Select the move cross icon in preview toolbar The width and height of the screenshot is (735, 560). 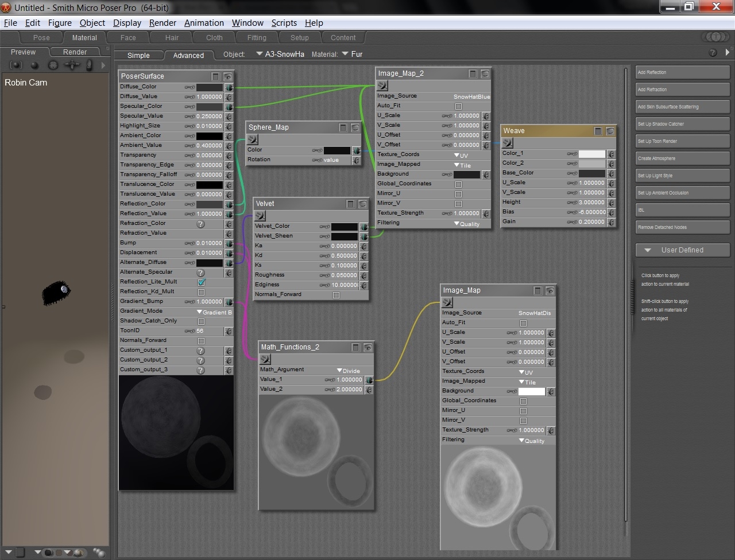point(72,65)
